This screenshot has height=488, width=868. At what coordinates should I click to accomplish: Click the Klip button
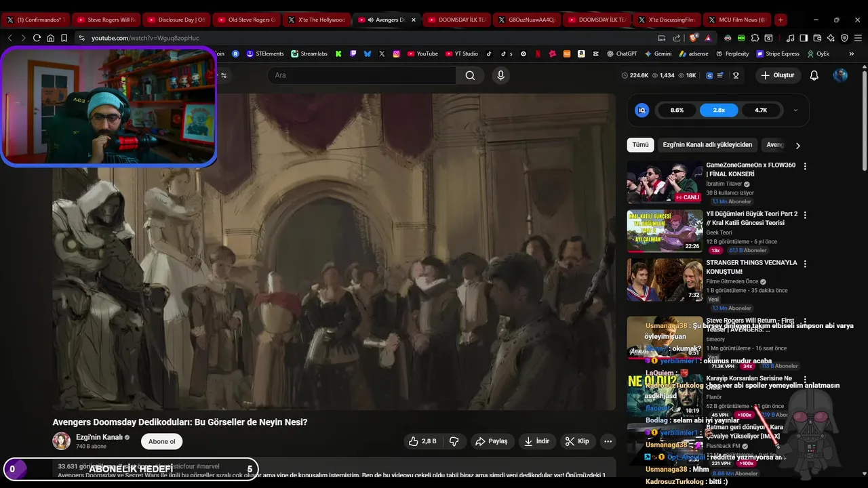point(577,441)
